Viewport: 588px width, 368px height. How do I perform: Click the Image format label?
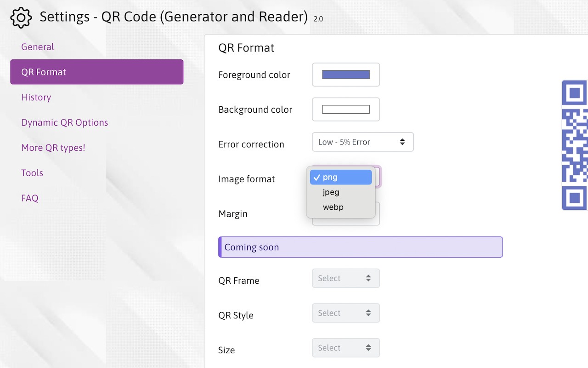247,179
